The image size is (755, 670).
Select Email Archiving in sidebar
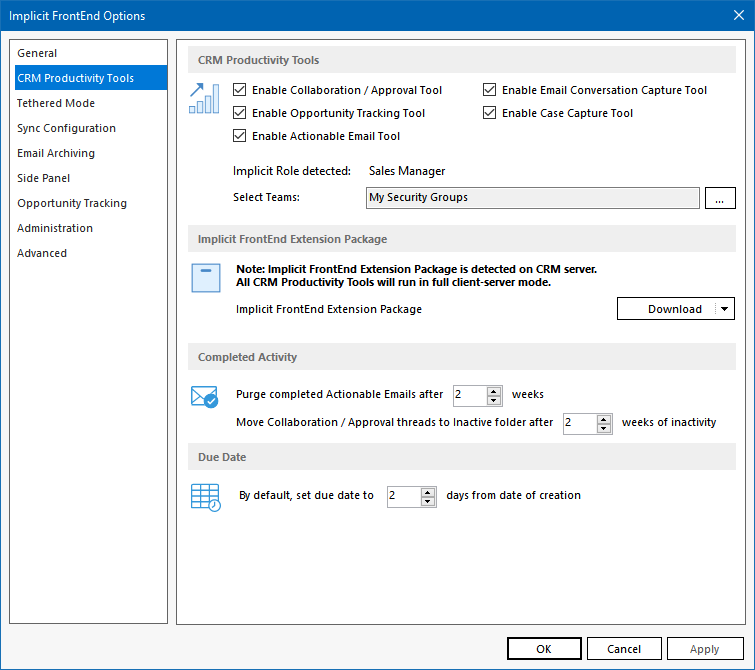click(56, 153)
